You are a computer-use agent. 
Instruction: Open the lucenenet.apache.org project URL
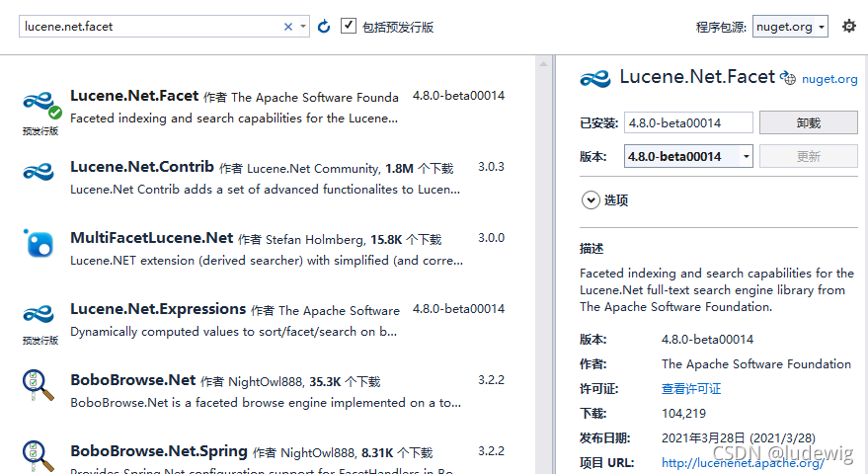coord(743,463)
